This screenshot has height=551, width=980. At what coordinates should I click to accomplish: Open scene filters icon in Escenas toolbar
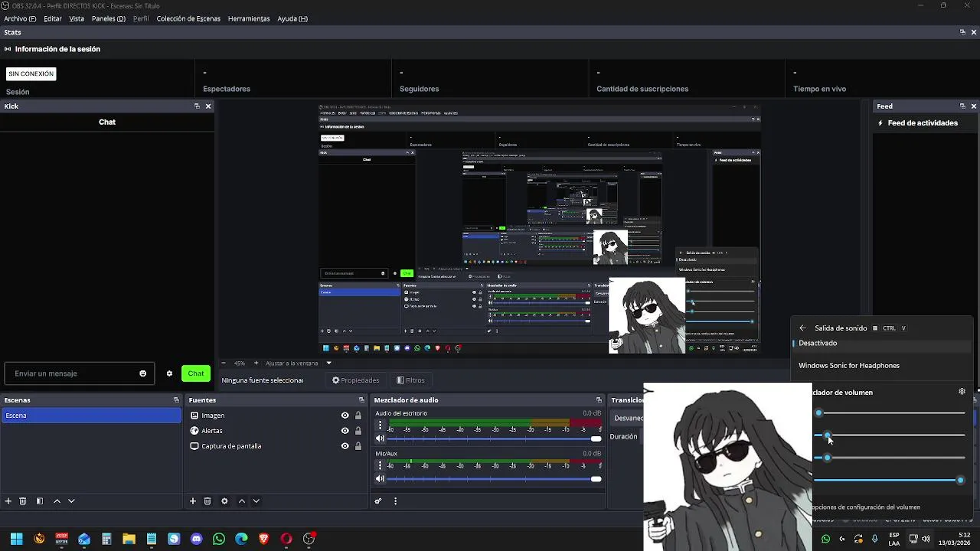point(40,501)
